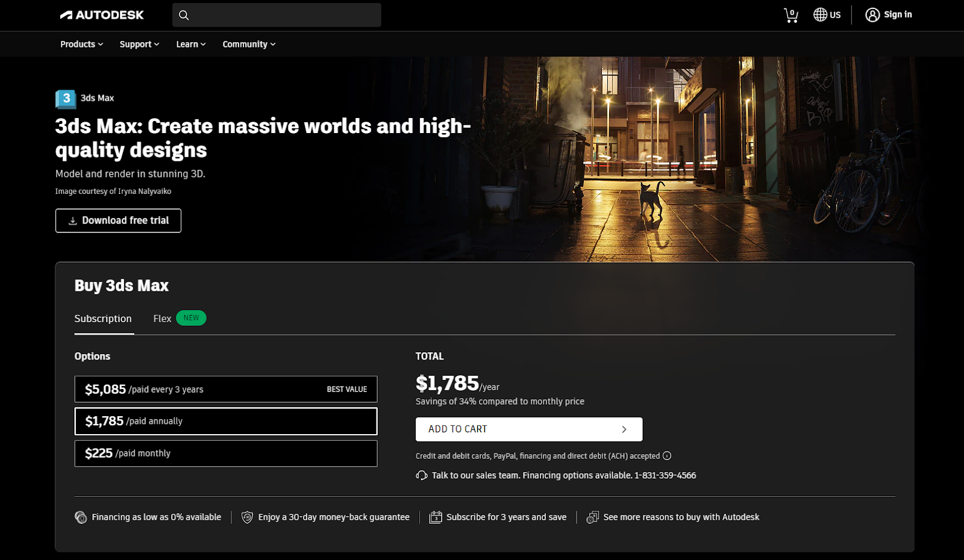Click Enjoy a 30-day money-back guarantee

(x=334, y=517)
